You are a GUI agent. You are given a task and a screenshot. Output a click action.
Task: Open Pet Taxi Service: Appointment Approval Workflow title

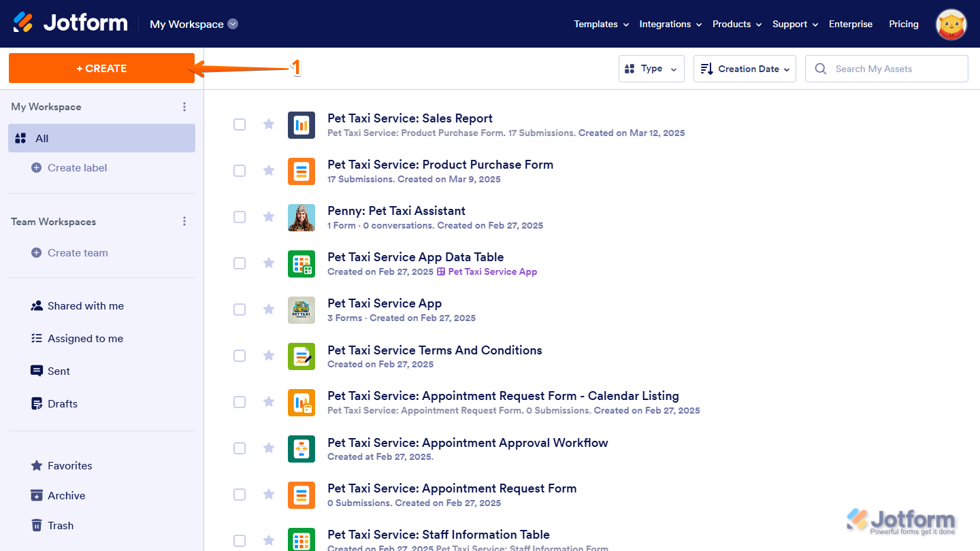tap(468, 443)
